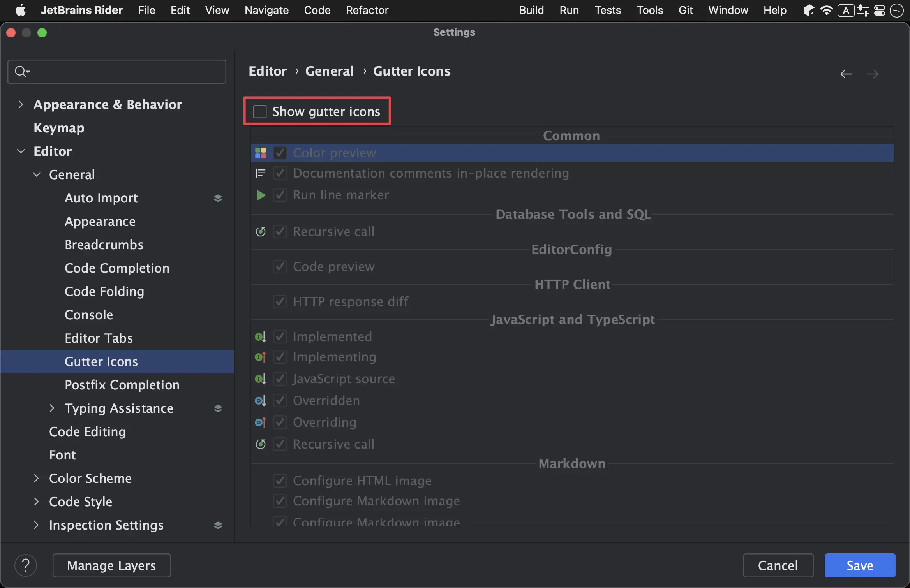Collapse the General tree node
Viewport: 910px width, 588px height.
(x=36, y=174)
